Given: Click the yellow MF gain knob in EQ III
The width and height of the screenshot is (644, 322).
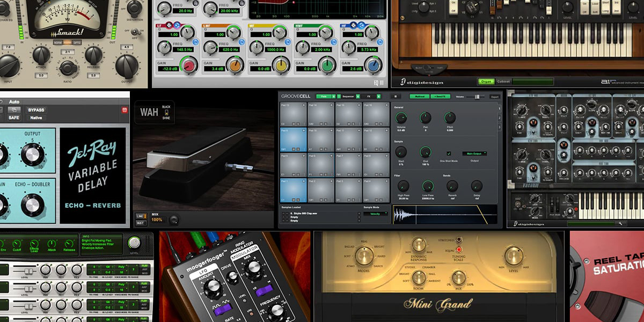Looking at the screenshot, I should click(x=281, y=65).
